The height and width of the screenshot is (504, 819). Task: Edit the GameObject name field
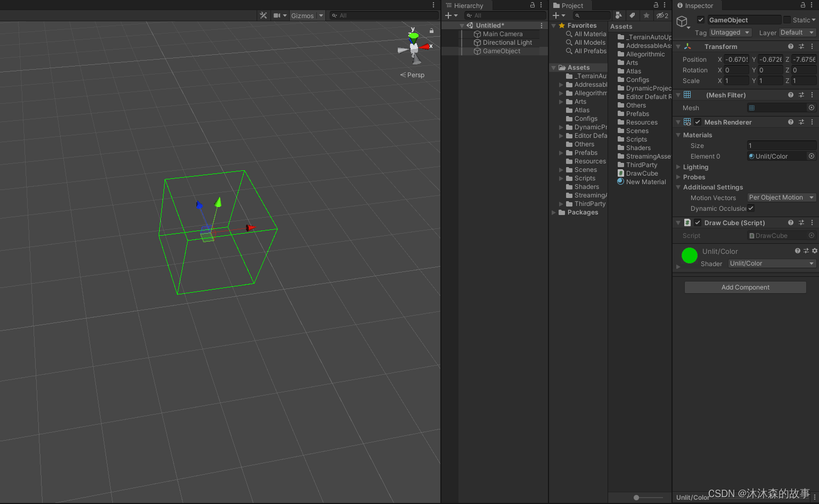(x=744, y=20)
